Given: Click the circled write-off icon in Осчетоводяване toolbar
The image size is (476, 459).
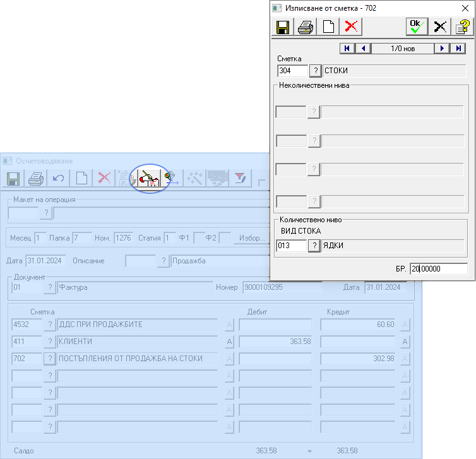Looking at the screenshot, I should (147, 179).
